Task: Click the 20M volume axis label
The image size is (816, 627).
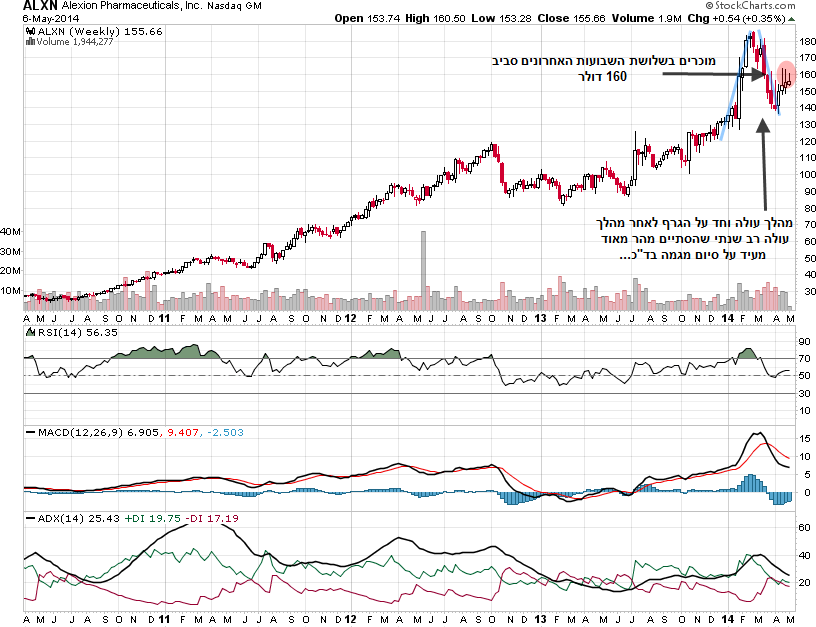Action: click(10, 271)
